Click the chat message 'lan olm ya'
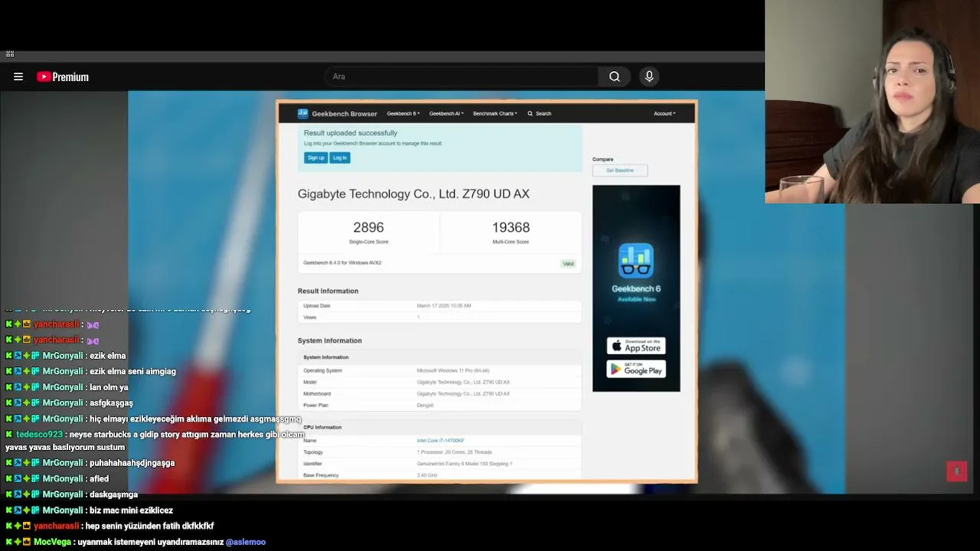 tap(109, 387)
